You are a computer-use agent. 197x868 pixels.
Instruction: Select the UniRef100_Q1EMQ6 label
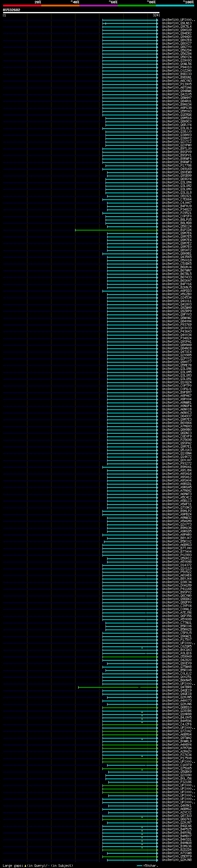[x=176, y=115]
